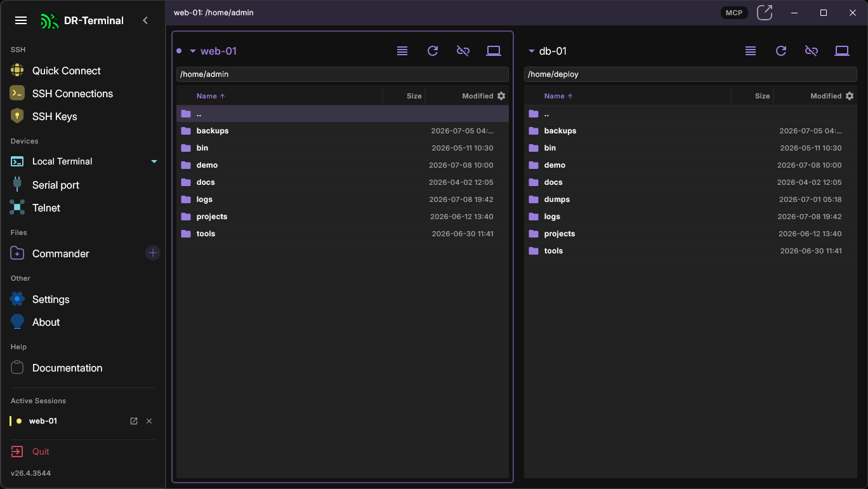Click the MCP badge button
Screen dimensions: 868x489
point(734,13)
